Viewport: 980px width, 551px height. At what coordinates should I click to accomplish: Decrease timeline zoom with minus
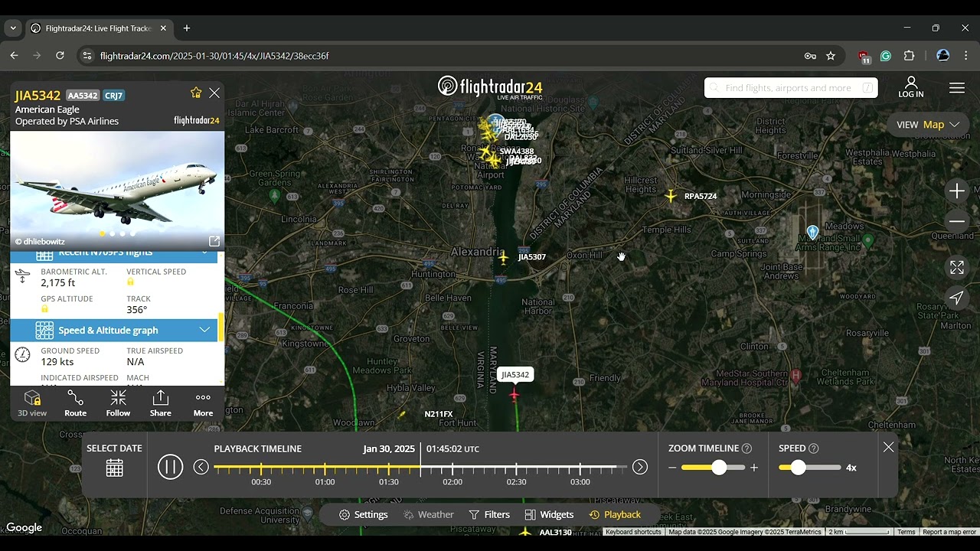tap(672, 468)
